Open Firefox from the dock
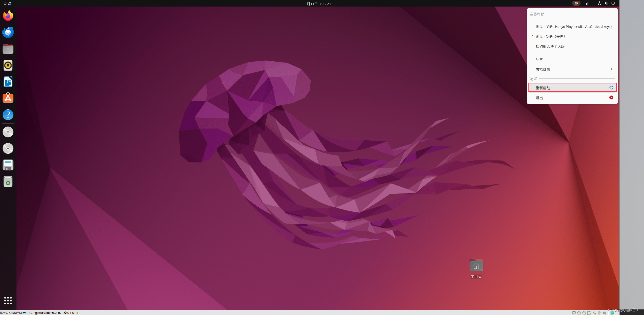 tap(8, 16)
